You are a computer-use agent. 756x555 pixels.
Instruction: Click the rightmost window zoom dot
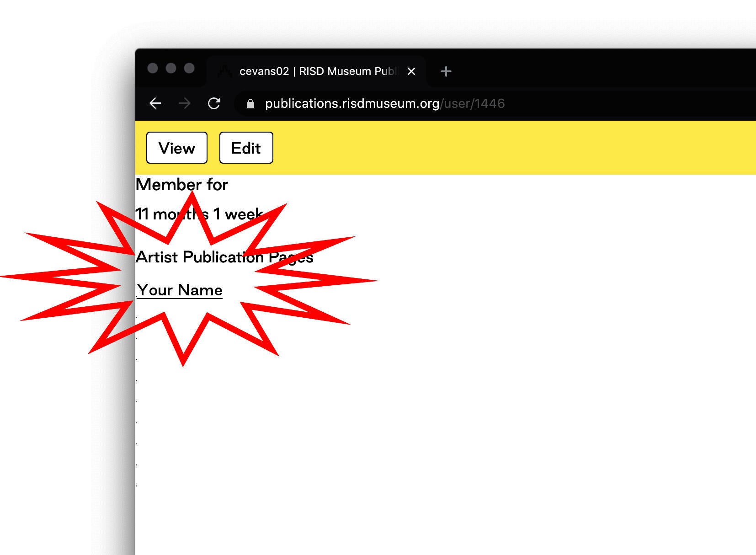coord(189,68)
